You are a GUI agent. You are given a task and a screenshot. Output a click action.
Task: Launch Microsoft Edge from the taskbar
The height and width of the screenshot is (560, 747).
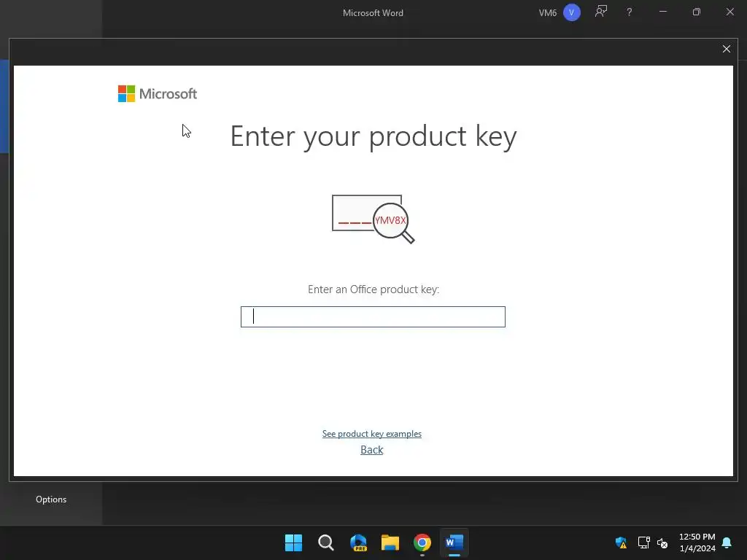pyautogui.click(x=358, y=542)
